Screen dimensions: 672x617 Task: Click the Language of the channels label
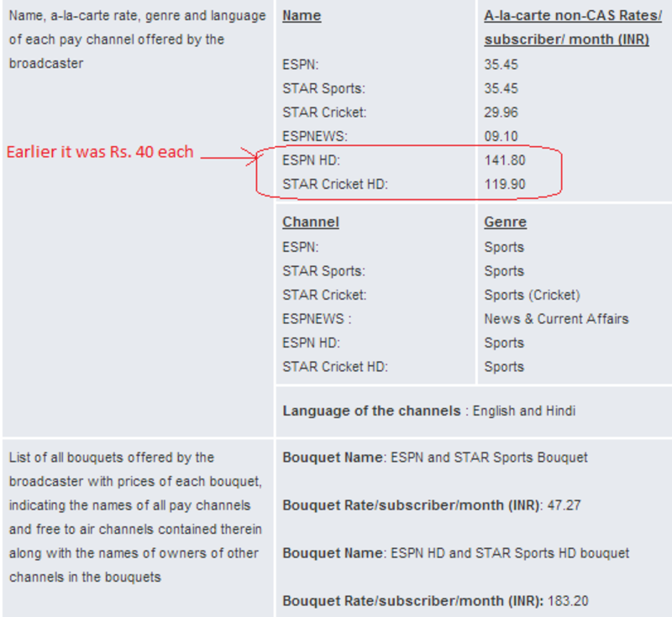(371, 410)
